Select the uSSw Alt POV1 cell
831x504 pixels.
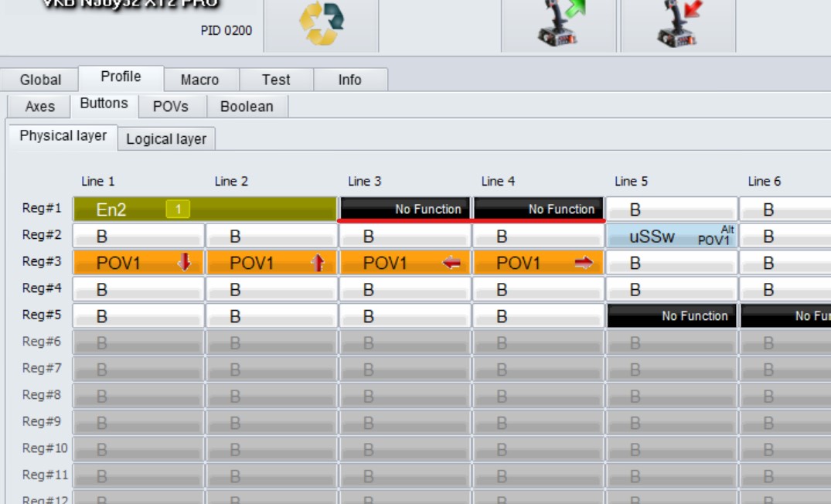pos(672,237)
